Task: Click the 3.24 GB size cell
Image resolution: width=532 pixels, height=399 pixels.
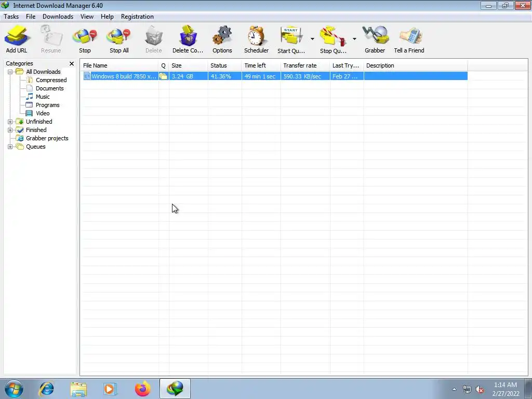Action: tap(188, 76)
